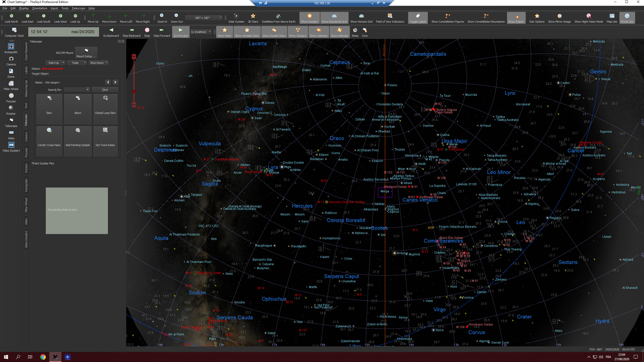Click the Look South toolbar icon
644x362 pixels.
point(44,18)
